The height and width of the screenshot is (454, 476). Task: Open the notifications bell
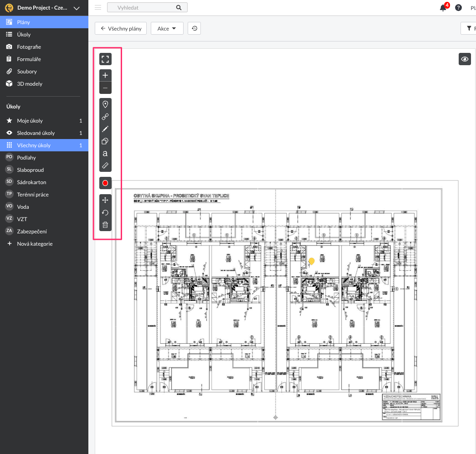[x=443, y=8]
